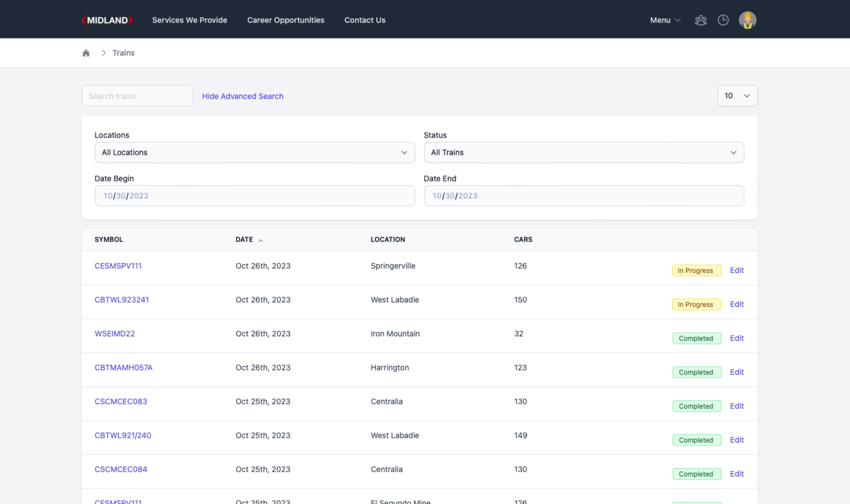Image resolution: width=850 pixels, height=504 pixels.
Task: Click West Labadie in CBTWL923241 row
Action: pyautogui.click(x=395, y=300)
